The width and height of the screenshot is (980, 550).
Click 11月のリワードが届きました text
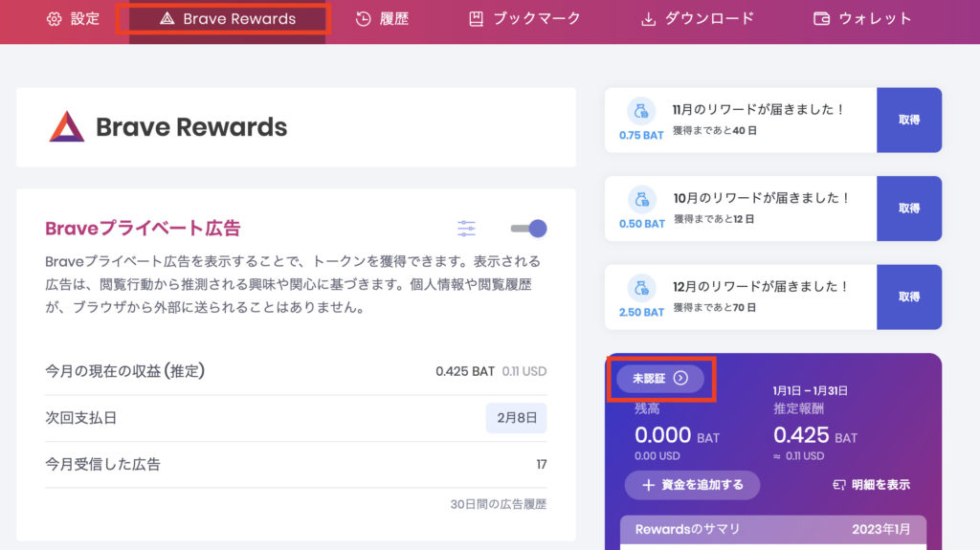tap(760, 109)
